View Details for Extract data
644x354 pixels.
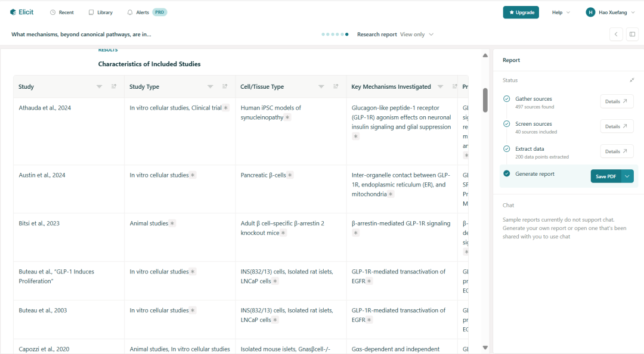tap(617, 152)
